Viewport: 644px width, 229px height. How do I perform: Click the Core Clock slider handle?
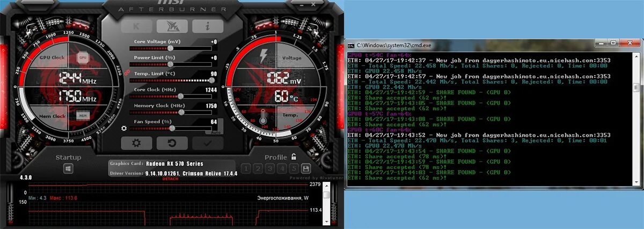pyautogui.click(x=180, y=96)
